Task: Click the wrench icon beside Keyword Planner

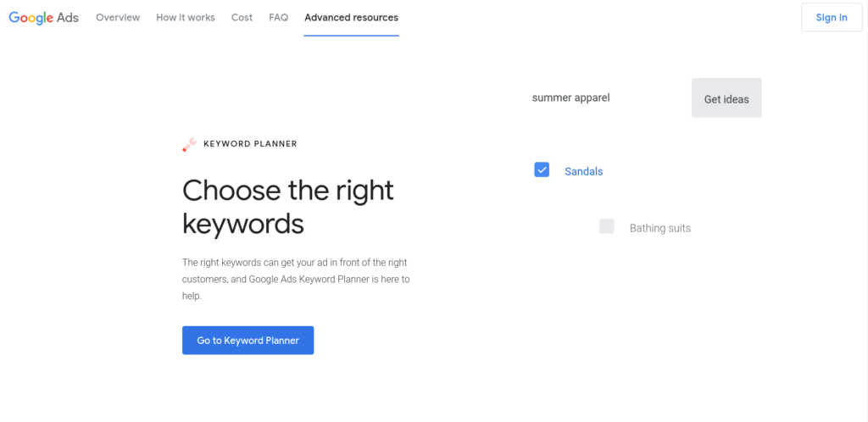Action: 189,145
